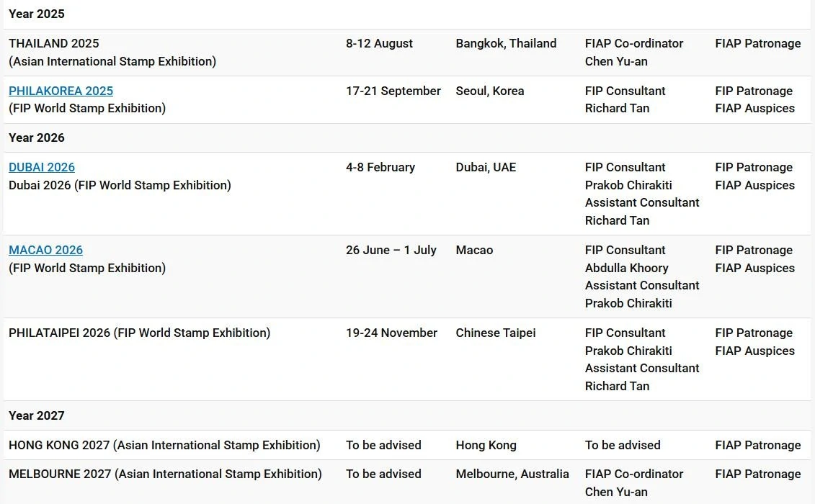
Task: Click the Dubai, UAE location cell
Action: click(x=486, y=167)
